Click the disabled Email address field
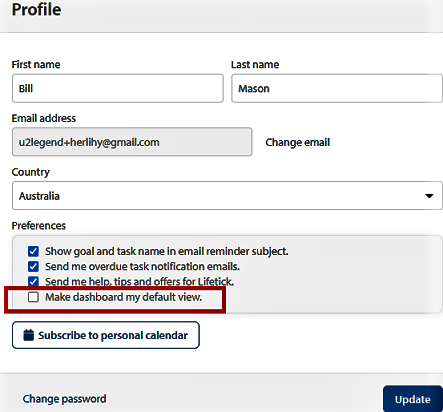 pyautogui.click(x=132, y=142)
